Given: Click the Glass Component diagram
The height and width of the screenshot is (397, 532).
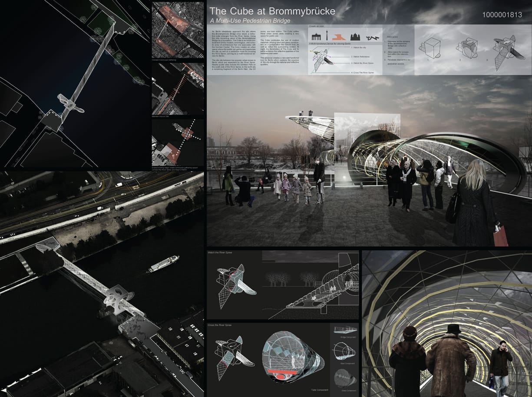Looking at the screenshot, I should click(x=345, y=377).
